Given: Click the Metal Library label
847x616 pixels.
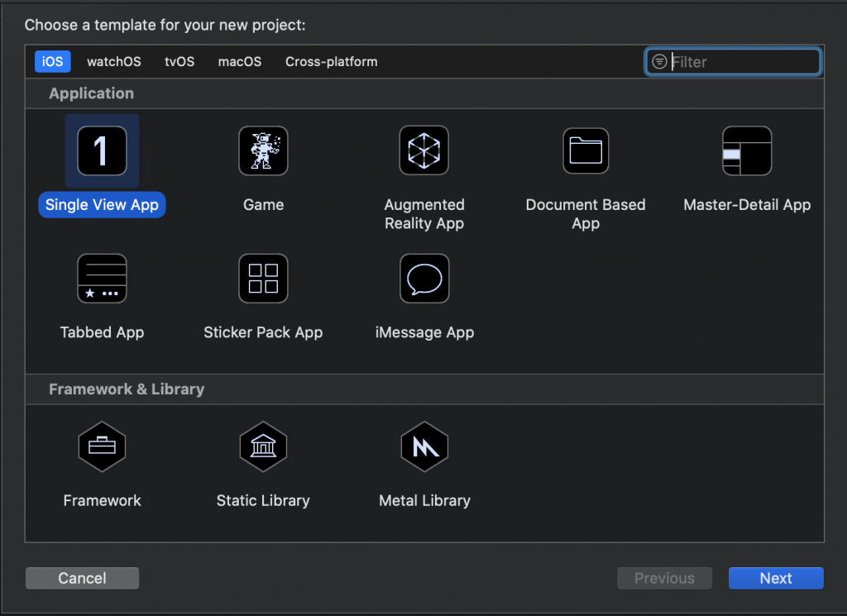Looking at the screenshot, I should (x=424, y=500).
